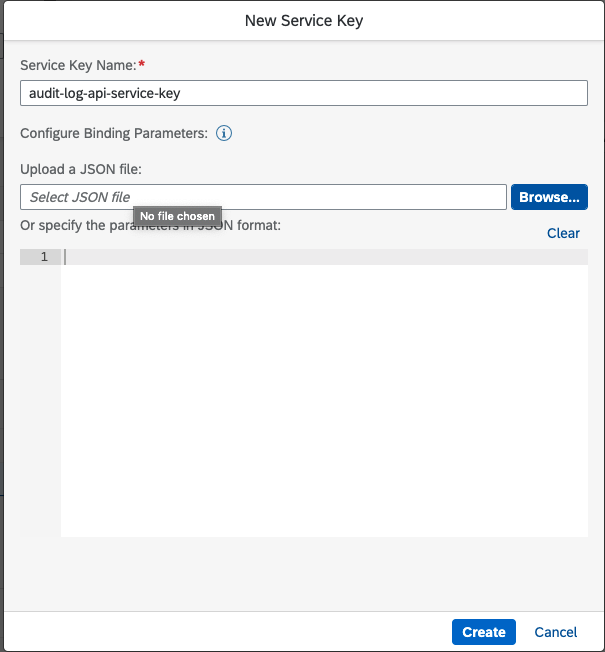This screenshot has width=605, height=652.
Task: Click the audit-log-api-service-key text in name field
Action: coord(105,93)
